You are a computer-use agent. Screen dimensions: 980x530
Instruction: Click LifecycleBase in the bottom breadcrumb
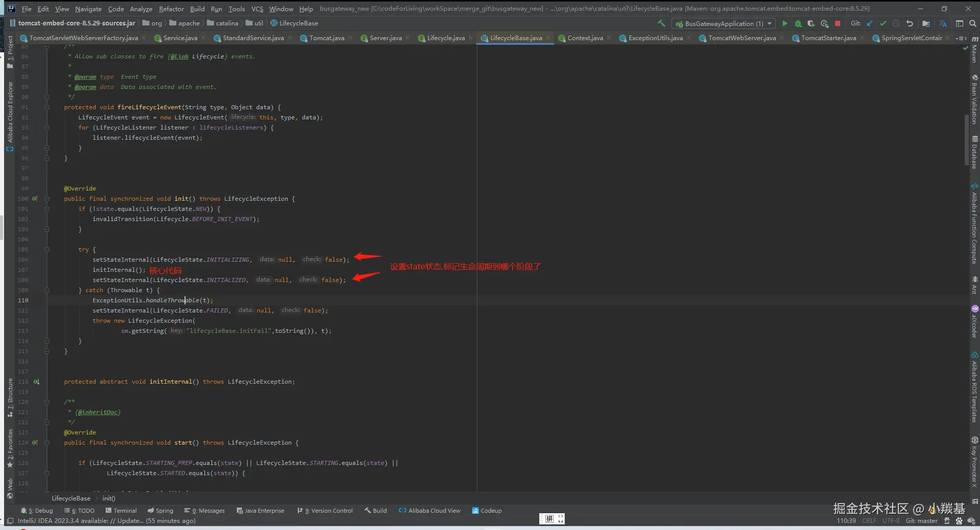(71, 498)
